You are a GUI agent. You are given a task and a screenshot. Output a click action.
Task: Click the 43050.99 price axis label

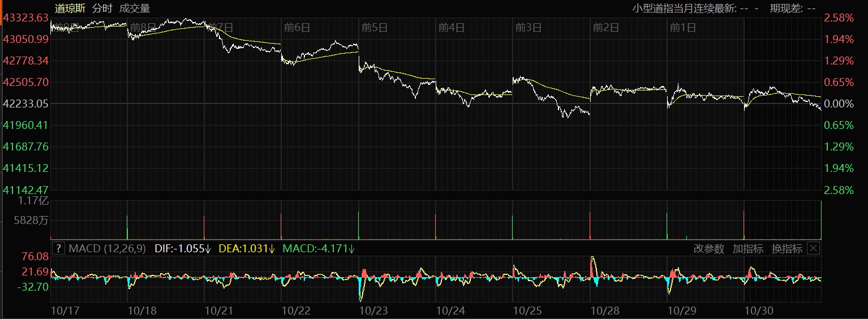pyautogui.click(x=26, y=39)
